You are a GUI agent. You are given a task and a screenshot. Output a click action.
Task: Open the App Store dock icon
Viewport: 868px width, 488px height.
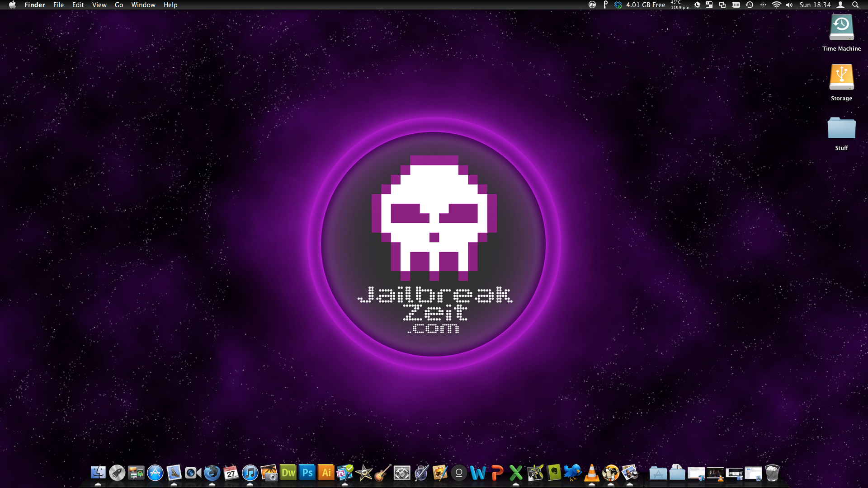(x=155, y=473)
